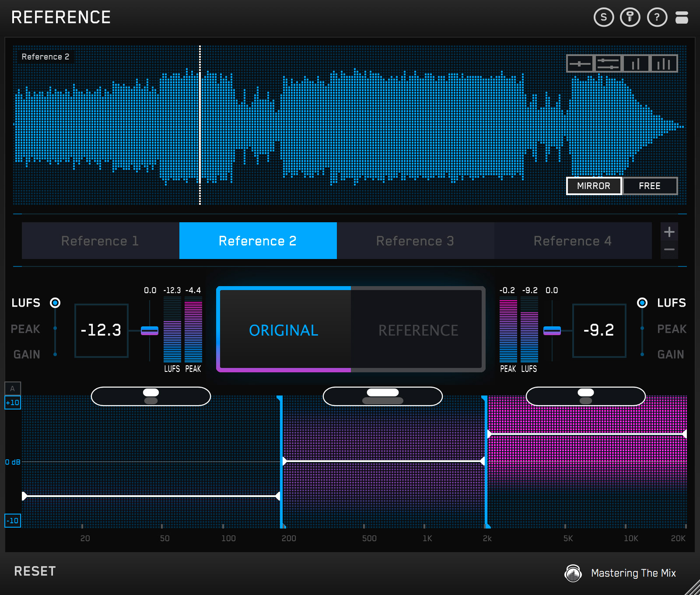The image size is (700, 595).
Task: Select the single slider waveform view icon
Action: click(580, 64)
